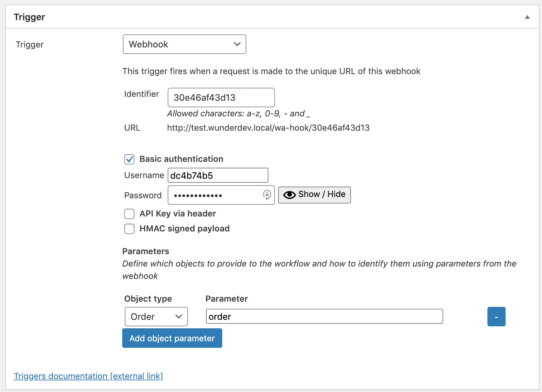Uncheck Basic authentication checkbox
542x392 pixels.
point(129,159)
